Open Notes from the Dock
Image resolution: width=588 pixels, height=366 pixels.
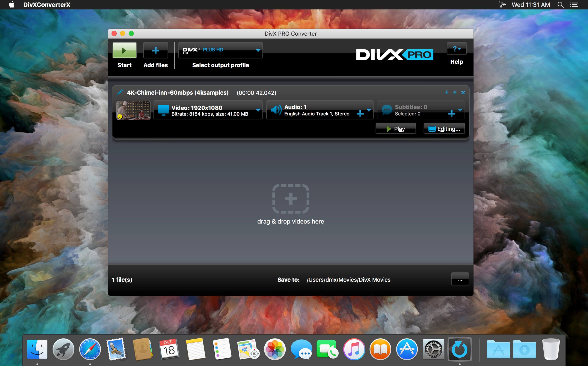pyautogui.click(x=196, y=349)
